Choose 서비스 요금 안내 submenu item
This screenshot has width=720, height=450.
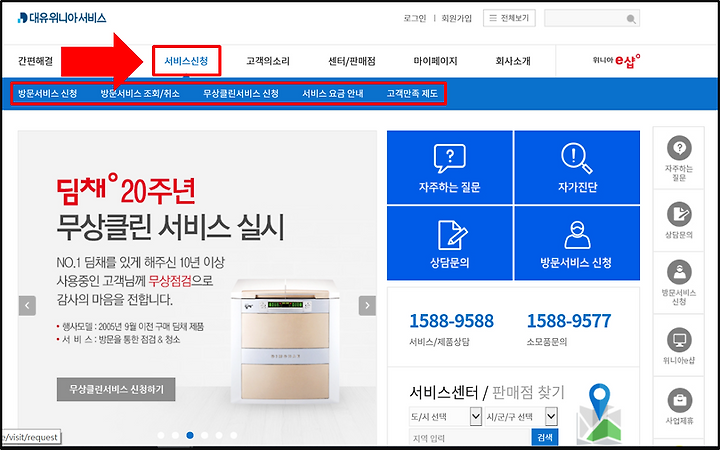(332, 94)
